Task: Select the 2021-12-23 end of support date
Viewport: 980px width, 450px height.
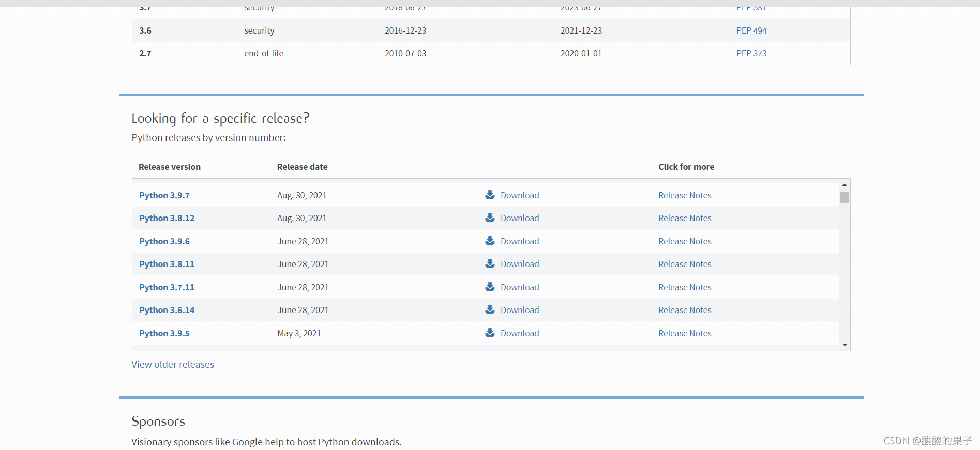Action: (581, 30)
